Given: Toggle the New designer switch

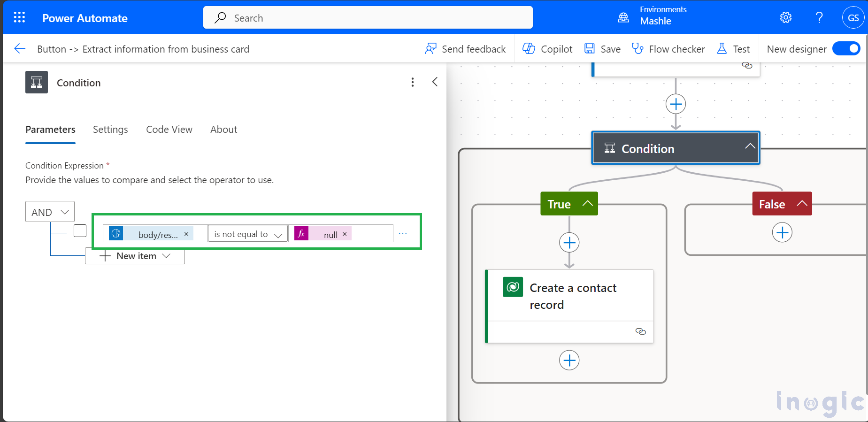Looking at the screenshot, I should coord(846,48).
